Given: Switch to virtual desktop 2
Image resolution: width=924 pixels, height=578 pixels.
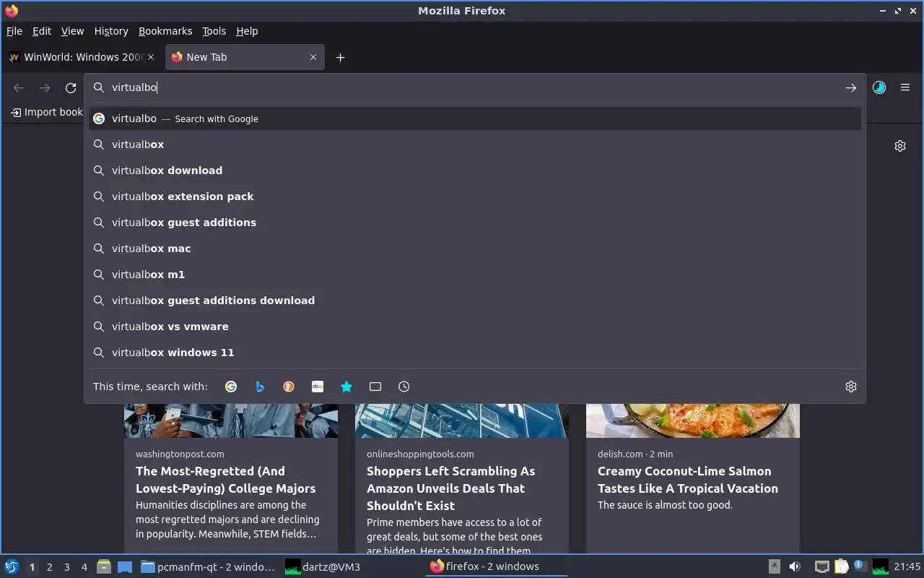Looking at the screenshot, I should tap(49, 567).
